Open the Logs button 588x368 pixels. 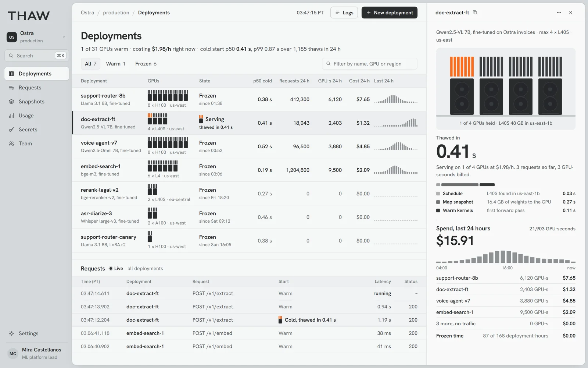(x=344, y=13)
